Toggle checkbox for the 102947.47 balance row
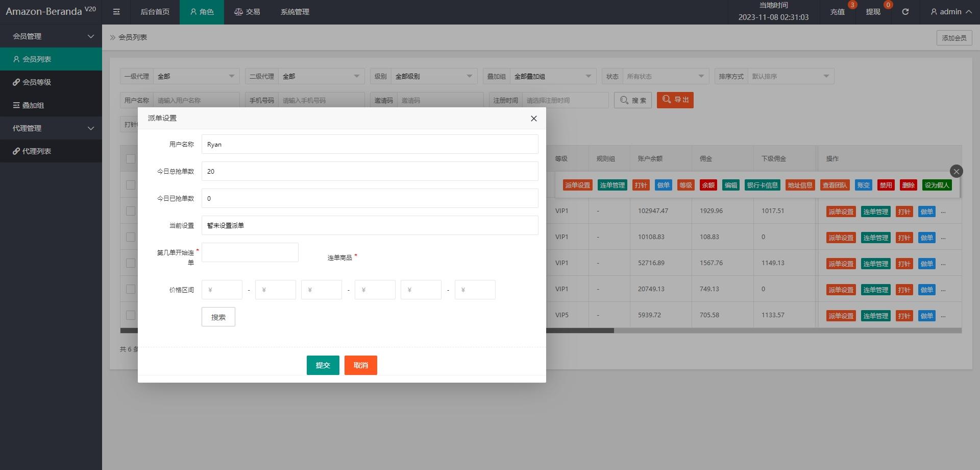The width and height of the screenshot is (980, 470). (131, 211)
